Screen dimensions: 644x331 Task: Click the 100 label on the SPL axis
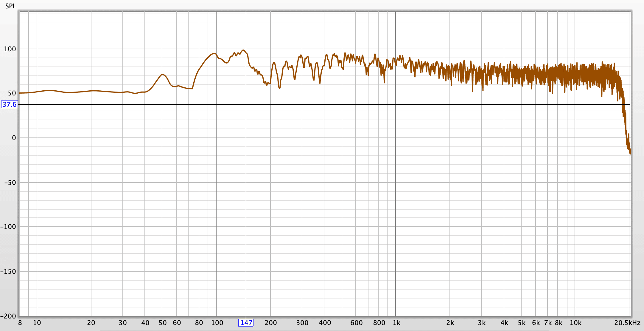[10, 49]
